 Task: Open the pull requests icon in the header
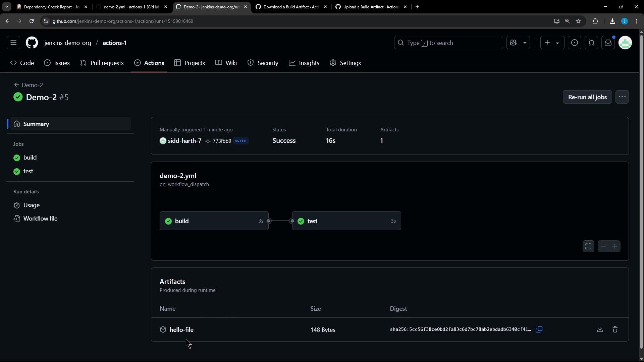[591, 43]
